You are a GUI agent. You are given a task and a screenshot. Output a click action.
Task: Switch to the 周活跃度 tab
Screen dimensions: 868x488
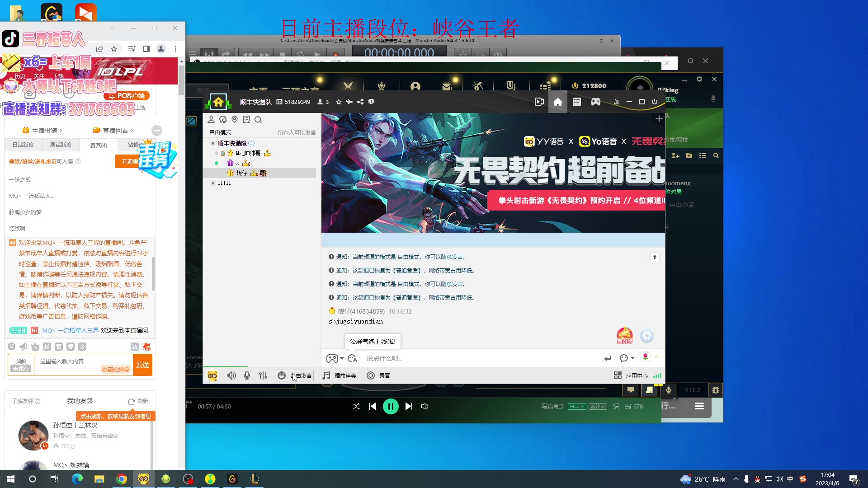pyautogui.click(x=61, y=145)
